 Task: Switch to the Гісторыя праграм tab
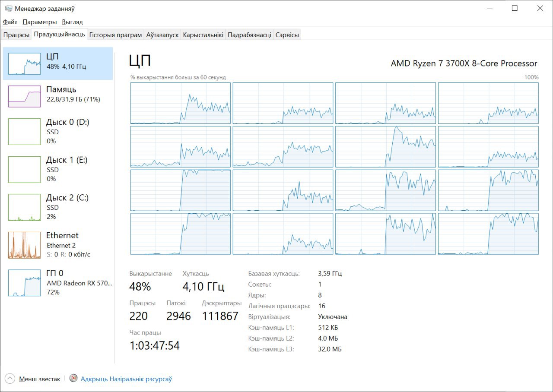(115, 35)
